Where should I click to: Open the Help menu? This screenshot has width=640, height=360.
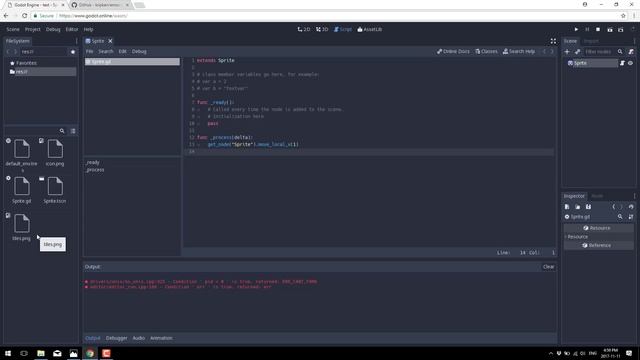click(x=89, y=29)
